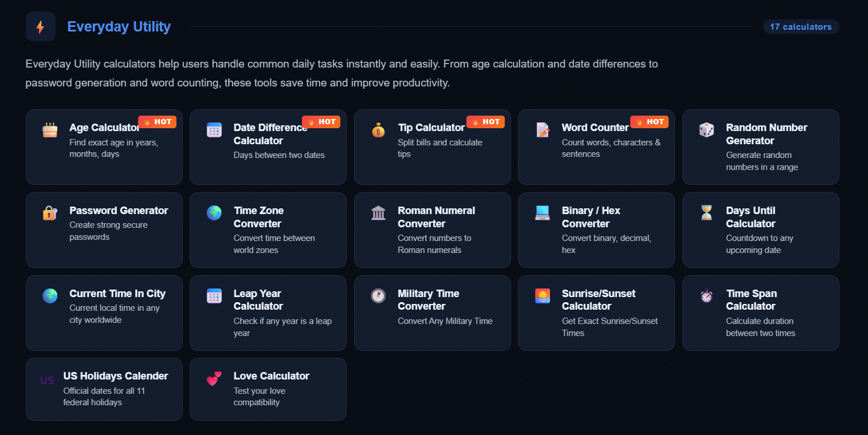Screen dimensions: 868x435
Task: Click the clock Military Time Converter icon
Action: click(x=378, y=296)
